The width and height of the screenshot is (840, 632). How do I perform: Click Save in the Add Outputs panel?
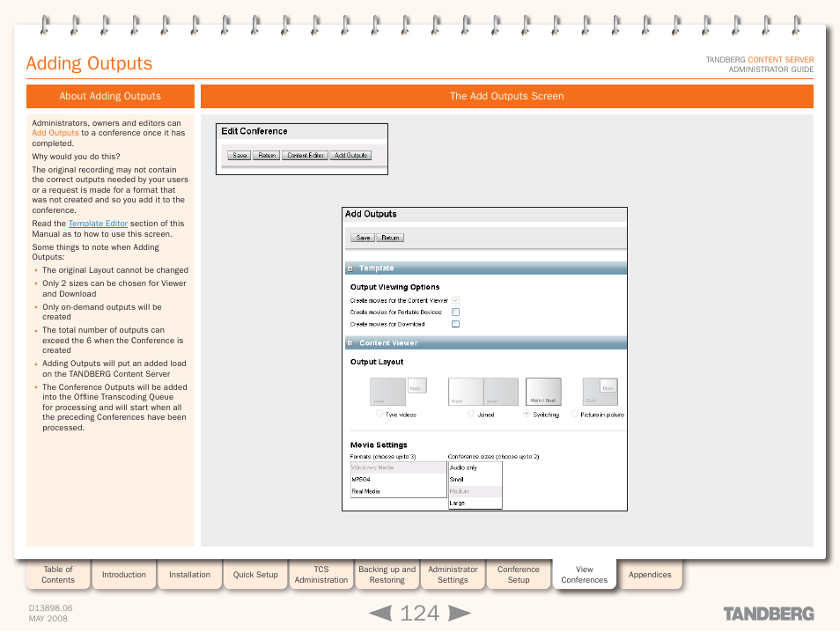click(x=363, y=238)
